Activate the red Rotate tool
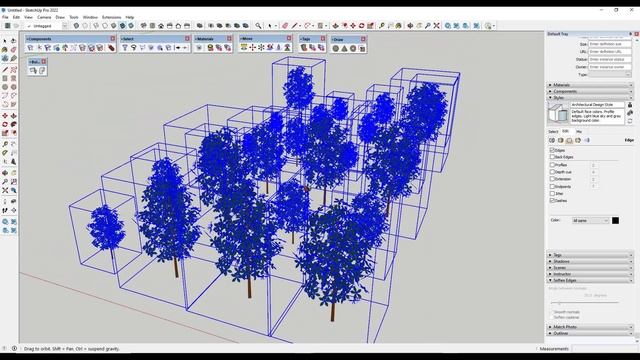The height and width of the screenshot is (360, 640). 5,124
